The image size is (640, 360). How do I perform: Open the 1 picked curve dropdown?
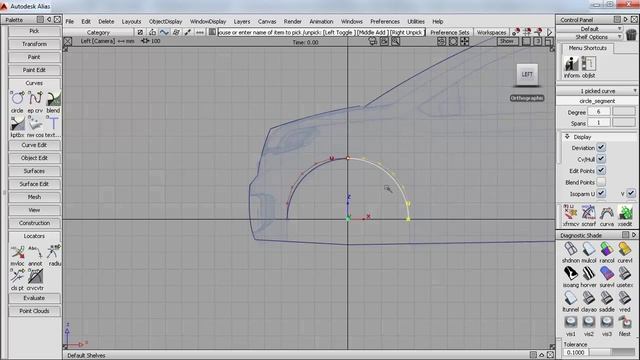click(x=598, y=91)
